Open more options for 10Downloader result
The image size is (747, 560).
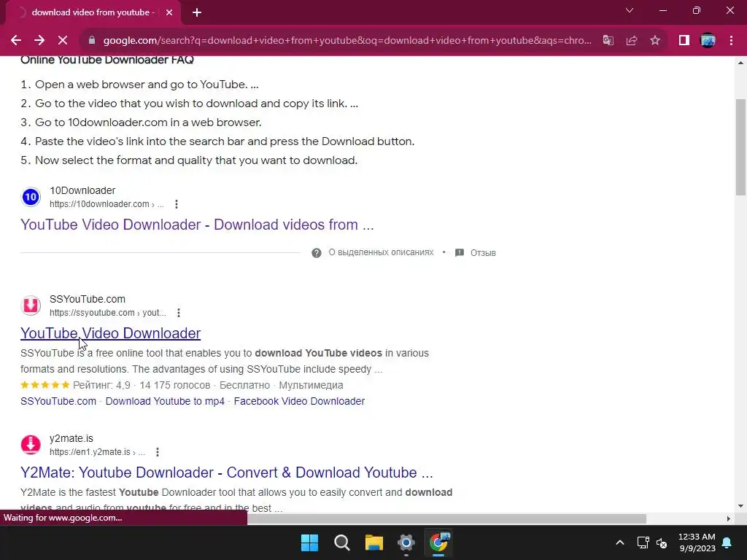point(177,204)
